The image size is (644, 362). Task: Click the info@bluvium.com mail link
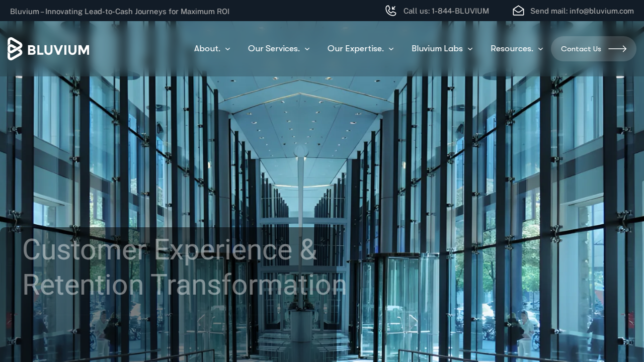click(x=582, y=11)
